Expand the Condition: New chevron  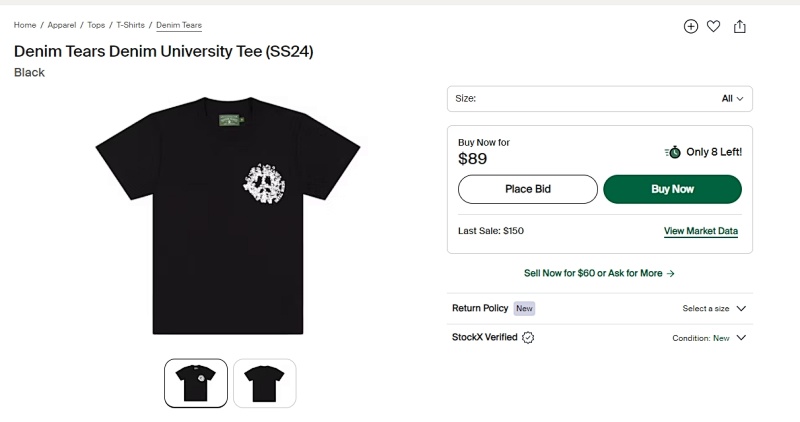point(741,338)
